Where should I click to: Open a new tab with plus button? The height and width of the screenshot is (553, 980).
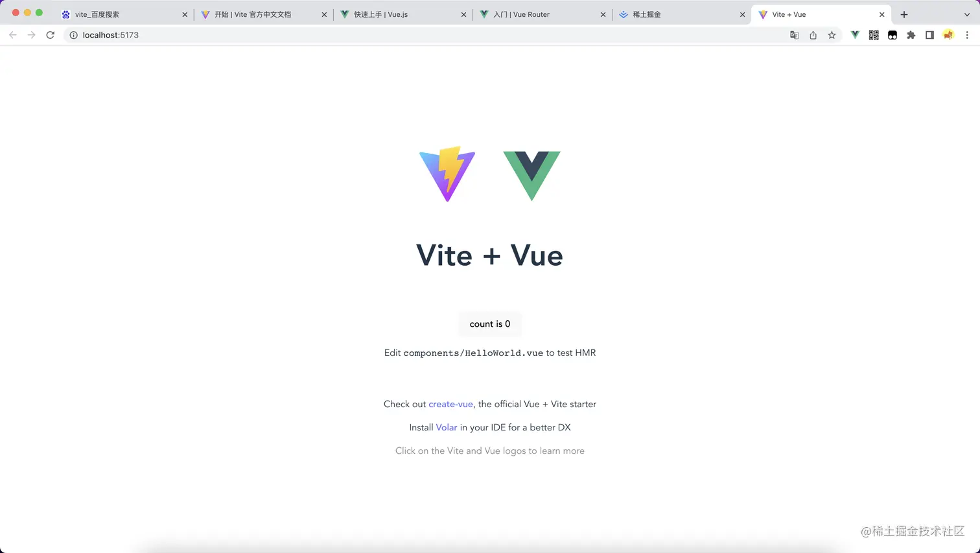[x=904, y=14]
